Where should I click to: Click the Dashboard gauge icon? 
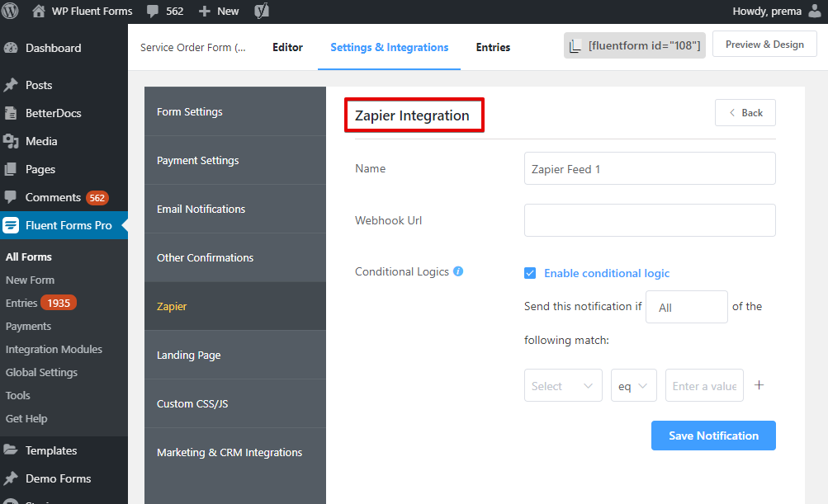tap(11, 48)
